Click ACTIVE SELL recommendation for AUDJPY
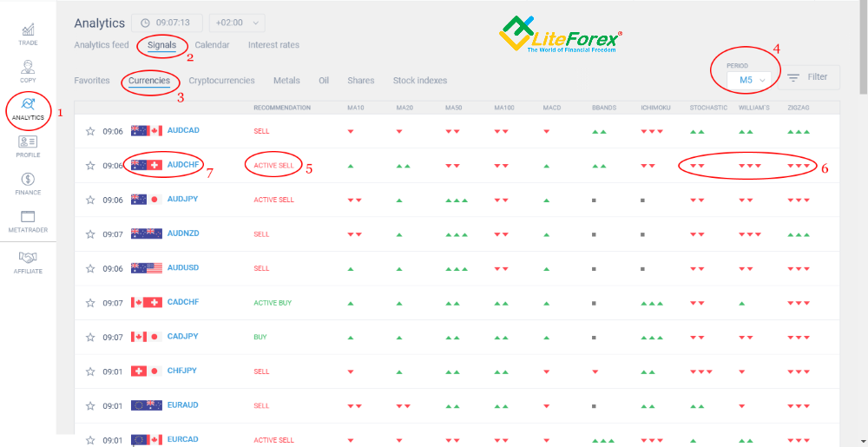 pos(274,200)
